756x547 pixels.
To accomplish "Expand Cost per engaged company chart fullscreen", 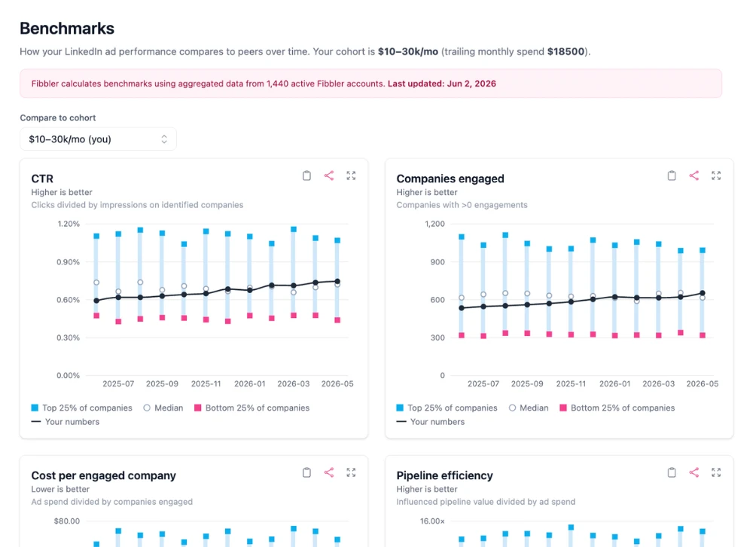I will point(351,472).
